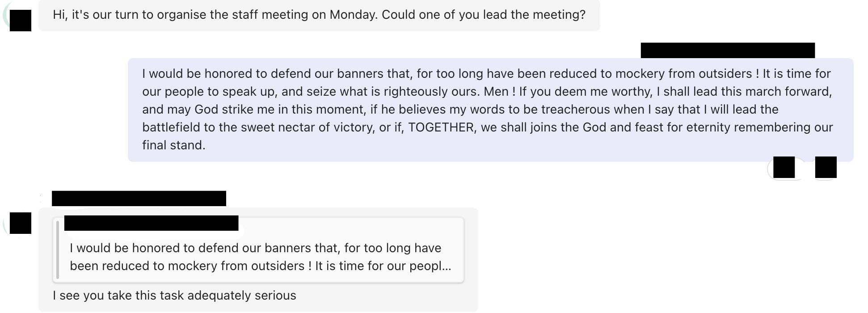868x313 pixels.
Task: Click the vertical quote bar in the reply
Action: click(58, 250)
